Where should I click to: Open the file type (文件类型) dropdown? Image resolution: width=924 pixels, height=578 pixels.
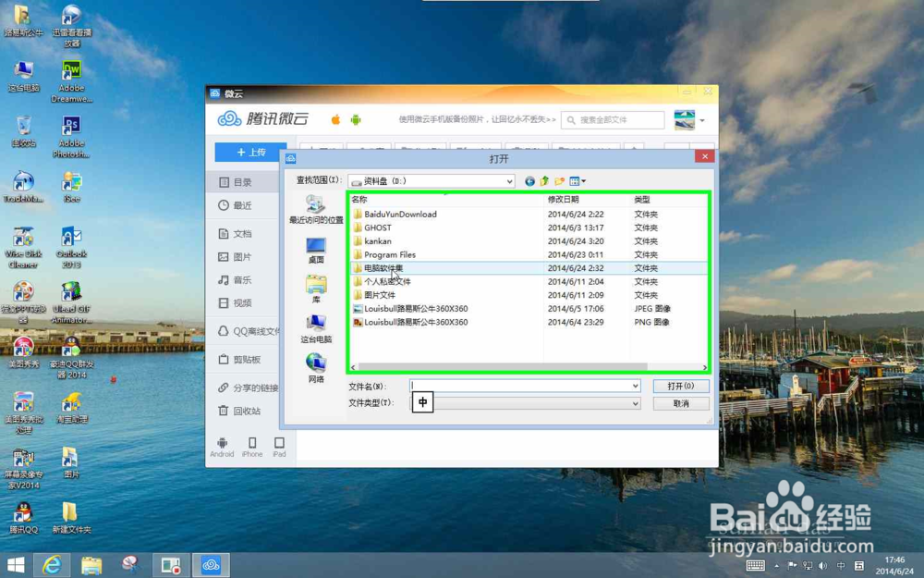(636, 402)
